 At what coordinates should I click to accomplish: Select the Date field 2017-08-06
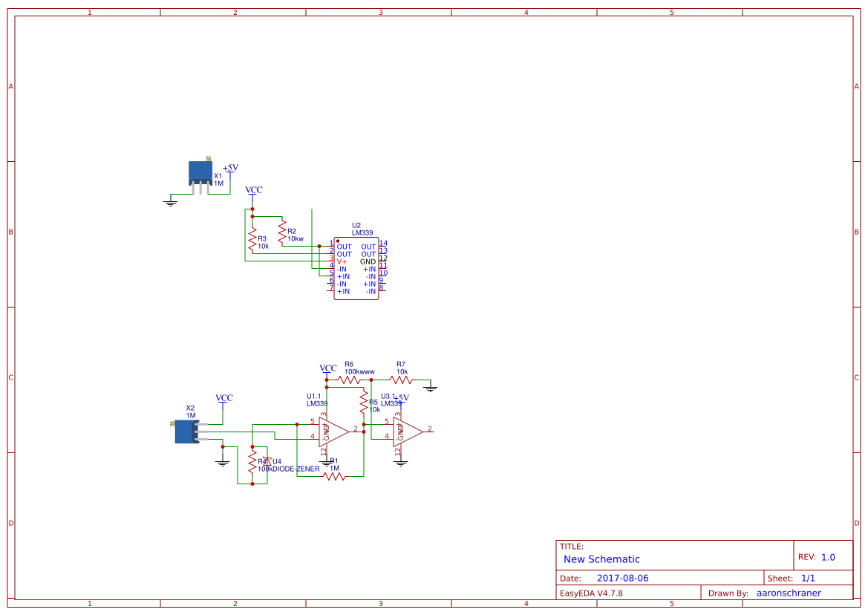click(625, 577)
